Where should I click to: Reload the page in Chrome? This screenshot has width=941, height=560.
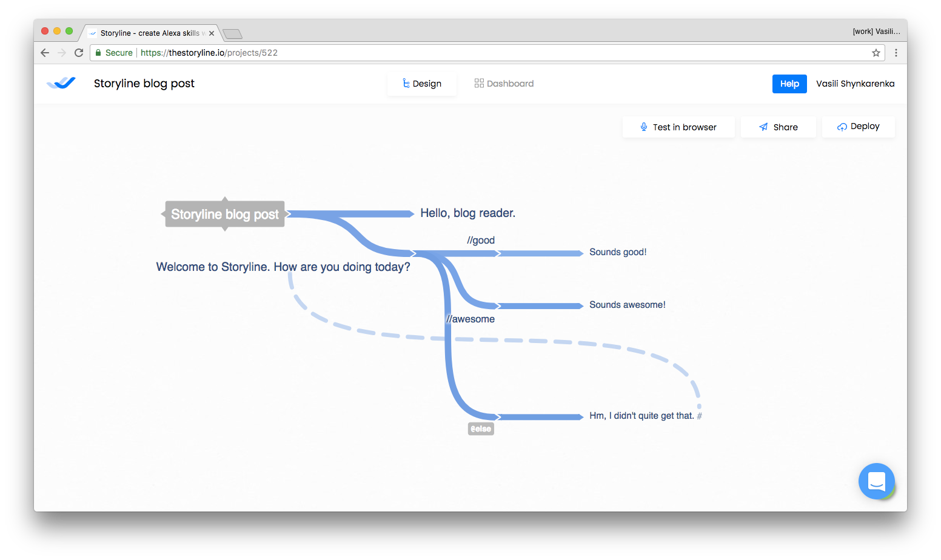[x=79, y=53]
